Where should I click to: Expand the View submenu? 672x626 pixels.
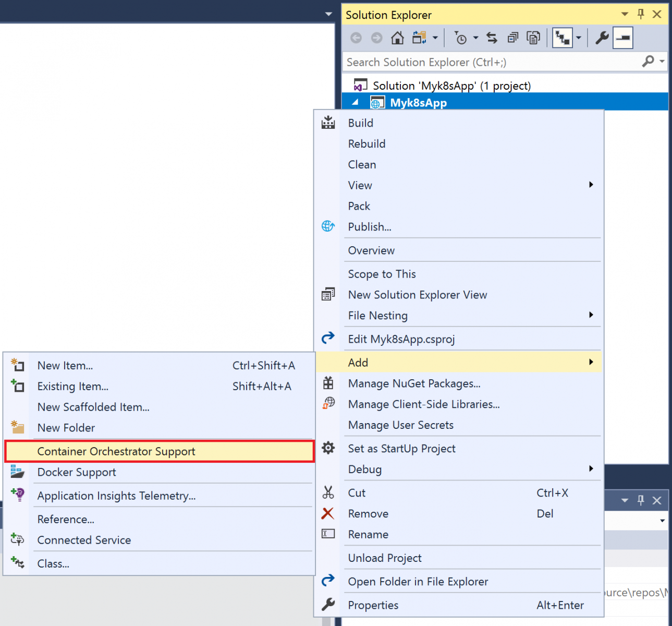[x=591, y=185]
